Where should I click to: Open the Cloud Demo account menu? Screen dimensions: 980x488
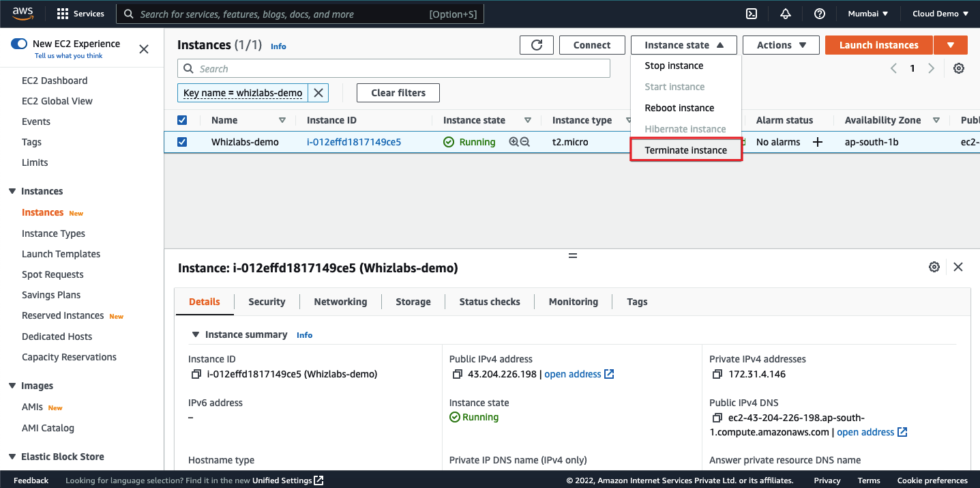pos(940,14)
